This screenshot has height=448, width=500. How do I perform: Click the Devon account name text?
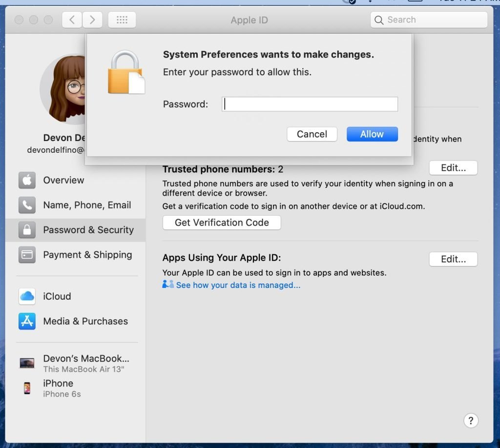click(x=64, y=138)
